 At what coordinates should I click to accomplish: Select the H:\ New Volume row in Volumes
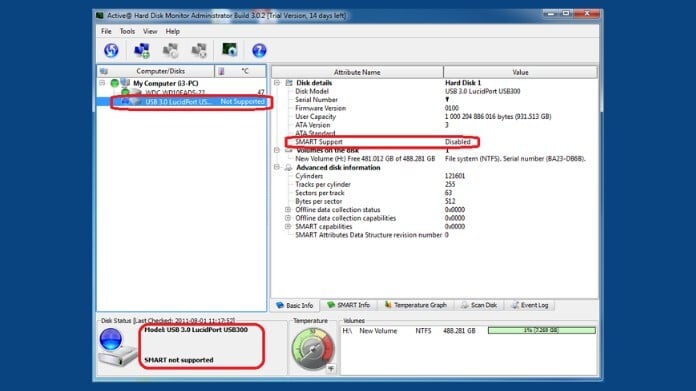click(468, 331)
